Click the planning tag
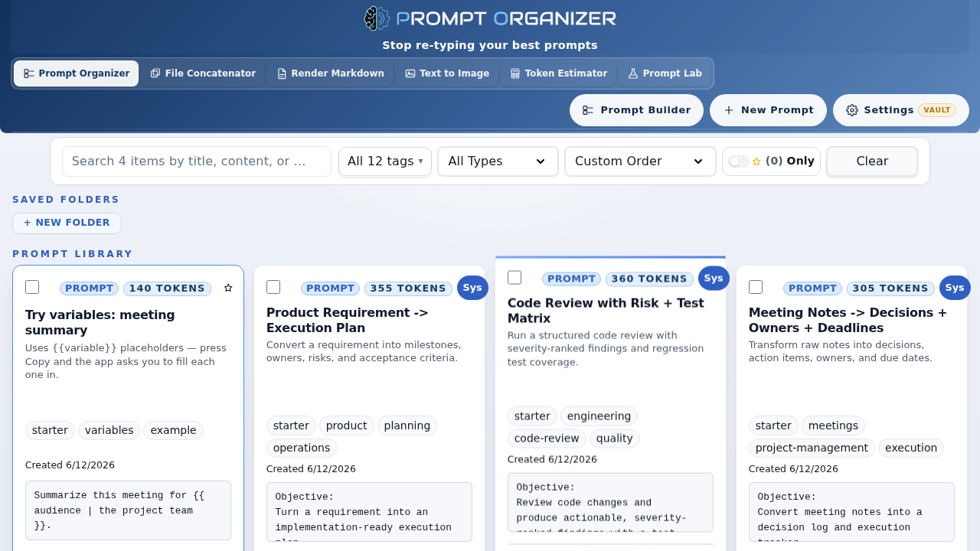 click(407, 425)
